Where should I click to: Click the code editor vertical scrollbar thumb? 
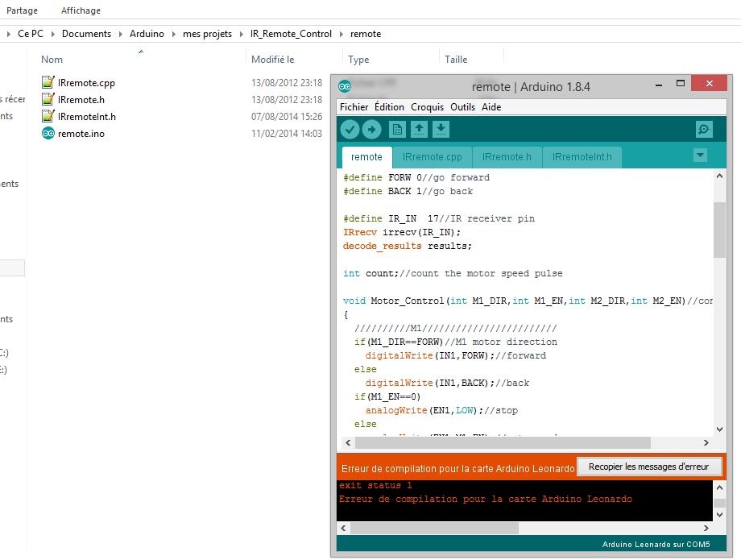(719, 230)
